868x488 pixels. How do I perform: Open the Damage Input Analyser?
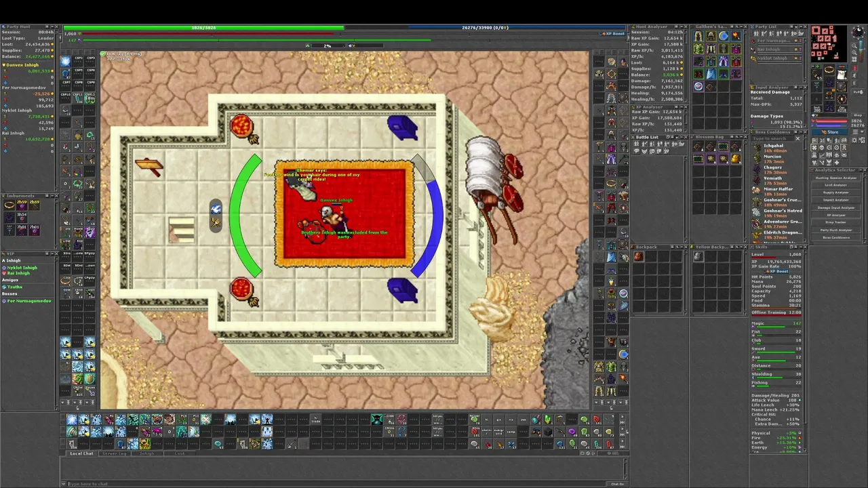836,207
